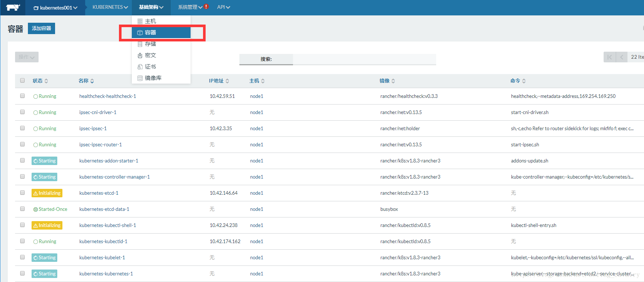This screenshot has height=282, width=644.
Task: Check the healthcheck-healthcheck-1 row checkbox
Action: click(22, 96)
